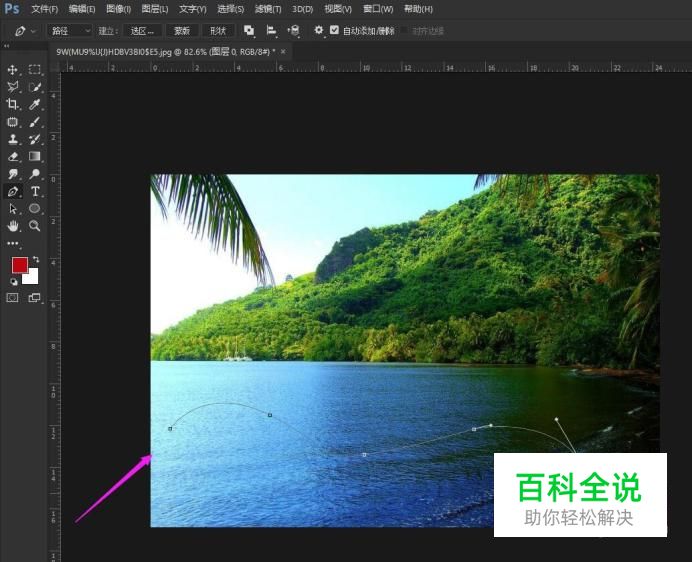Toggle Quick Mask mode

(12, 298)
